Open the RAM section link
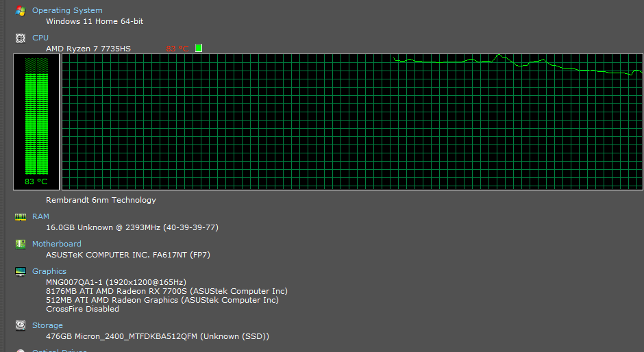644x352 pixels. coord(40,216)
